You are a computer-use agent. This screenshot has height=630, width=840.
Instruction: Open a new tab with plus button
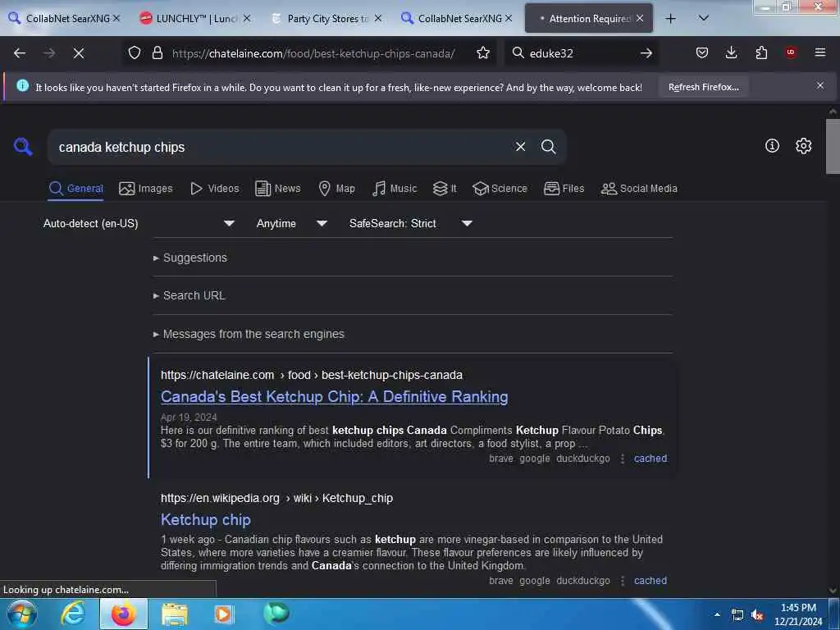point(670,19)
